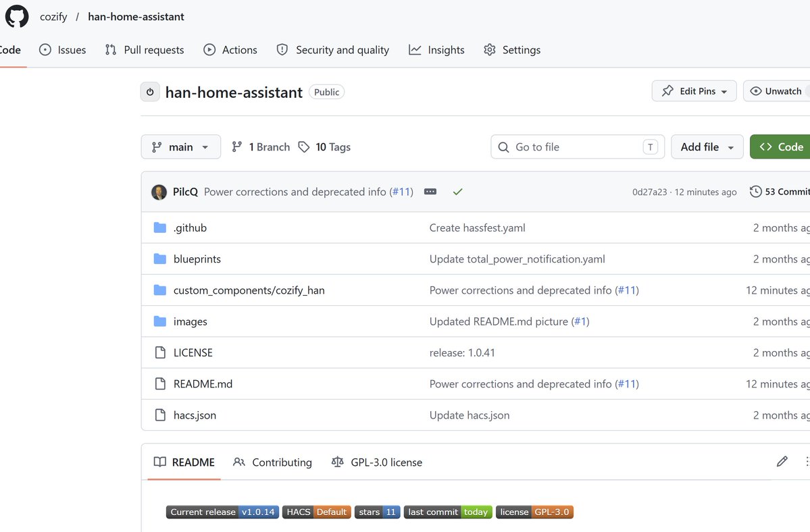Click the hacs.json file icon
The image size is (810, 532).
(160, 415)
